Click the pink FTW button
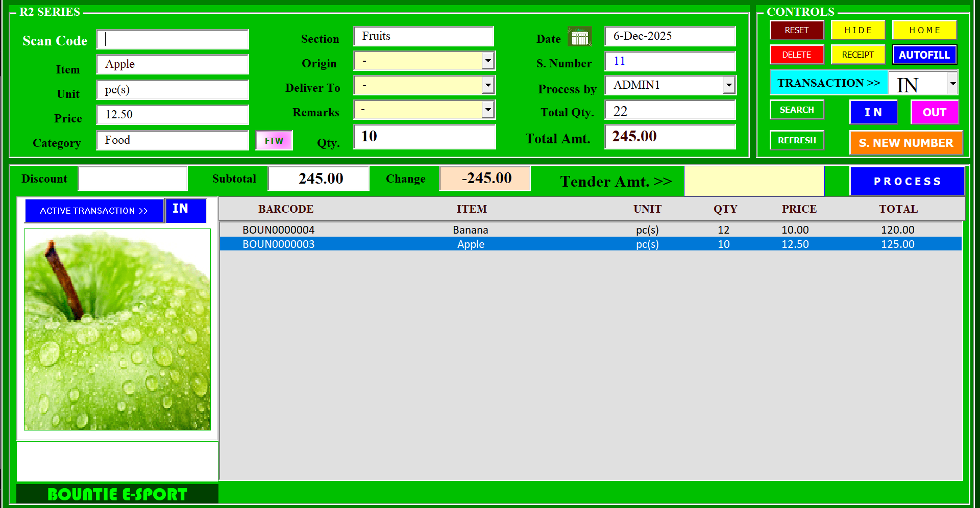Image resolution: width=980 pixels, height=508 pixels. click(274, 141)
